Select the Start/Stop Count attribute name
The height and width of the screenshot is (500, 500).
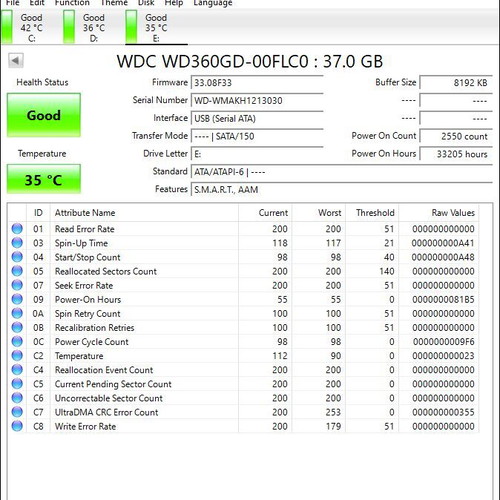click(87, 257)
